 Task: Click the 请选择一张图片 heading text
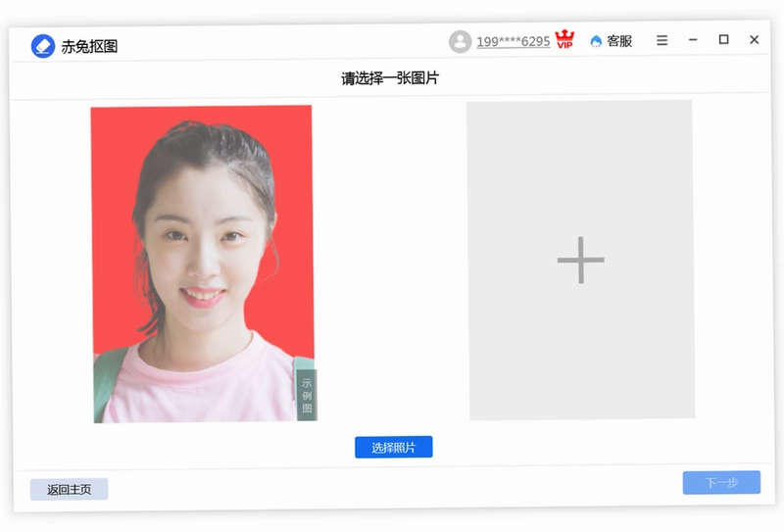(390, 78)
